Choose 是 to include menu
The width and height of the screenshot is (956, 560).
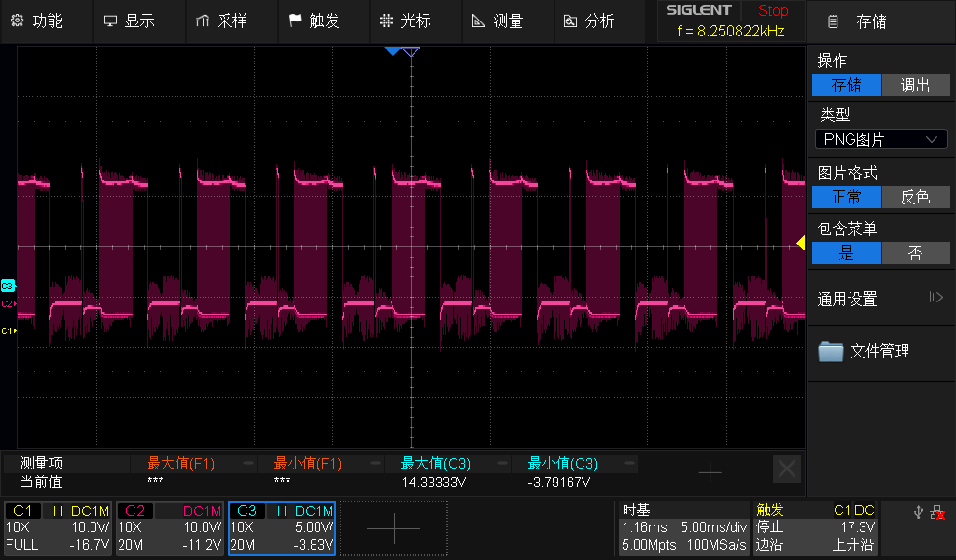(x=846, y=253)
